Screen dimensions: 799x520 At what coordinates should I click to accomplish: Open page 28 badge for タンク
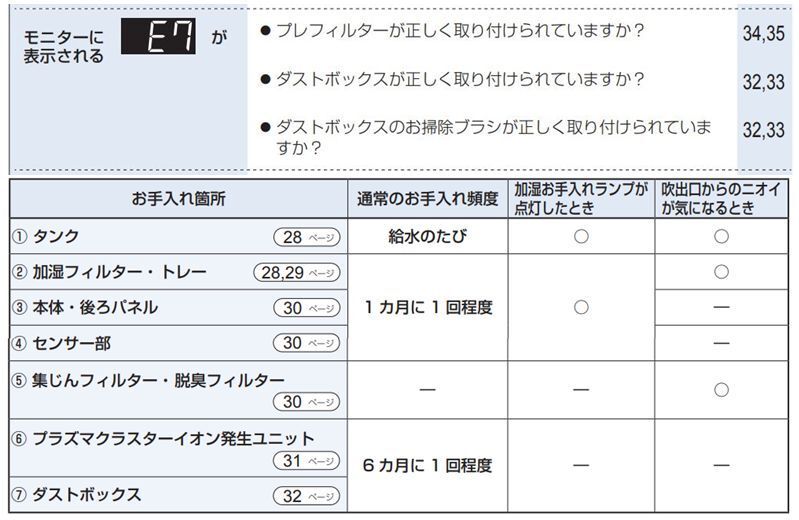click(x=306, y=237)
